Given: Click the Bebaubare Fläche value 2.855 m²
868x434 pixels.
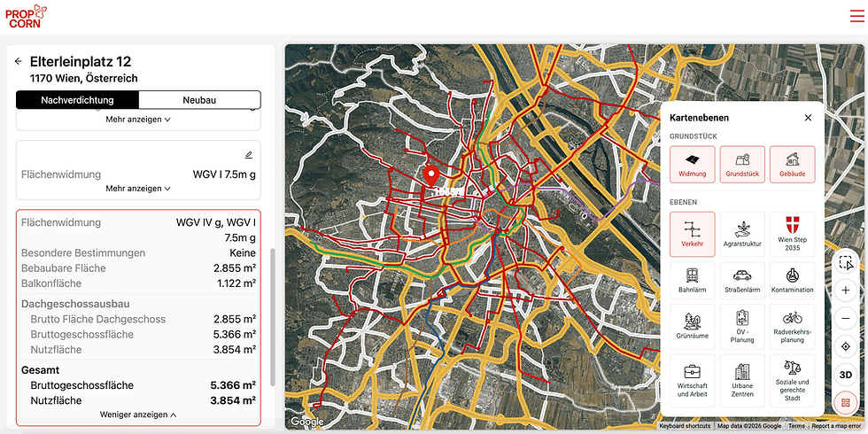Looking at the screenshot, I should [x=235, y=267].
